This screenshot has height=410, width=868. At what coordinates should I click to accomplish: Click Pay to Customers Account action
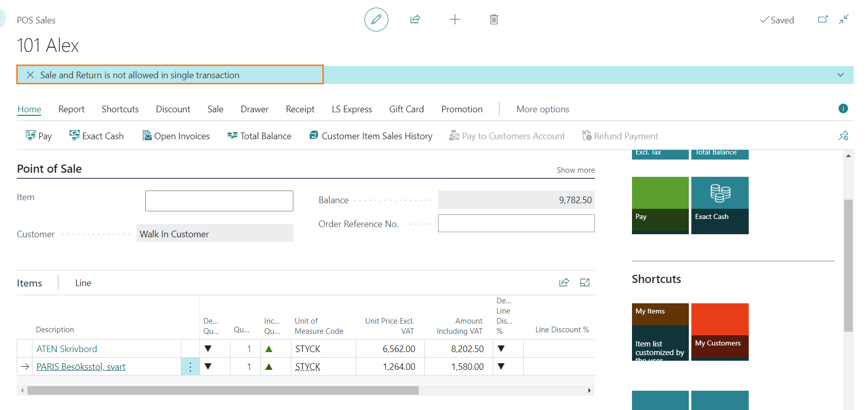(507, 136)
